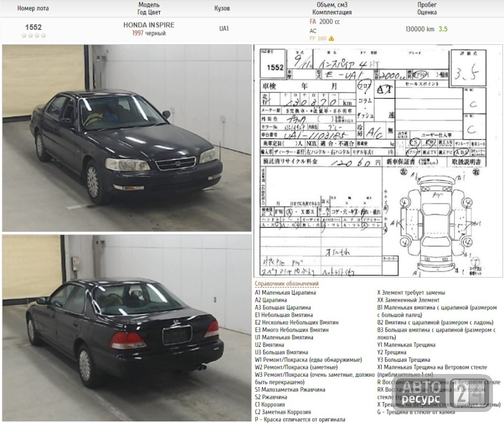Click the 'S1 Малозаметная Ржавчина' legend entry
Viewport: 504px width, 423px height.
pos(290,389)
